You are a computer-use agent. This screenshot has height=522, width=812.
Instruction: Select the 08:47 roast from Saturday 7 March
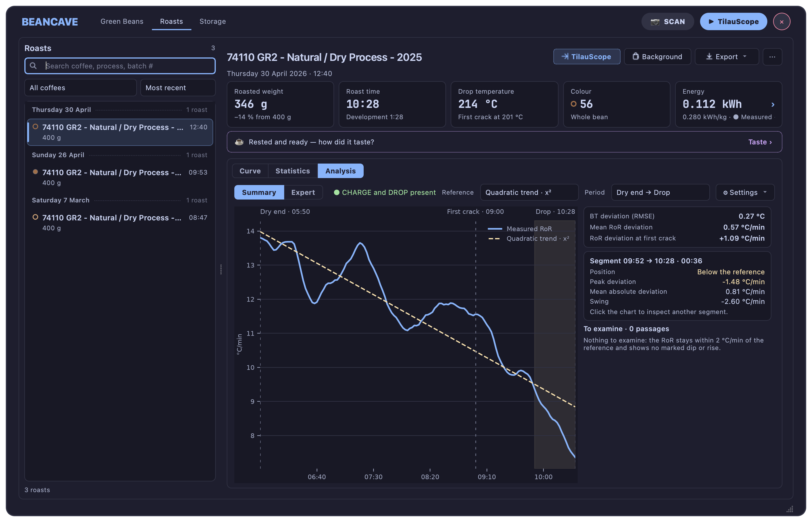(x=120, y=222)
